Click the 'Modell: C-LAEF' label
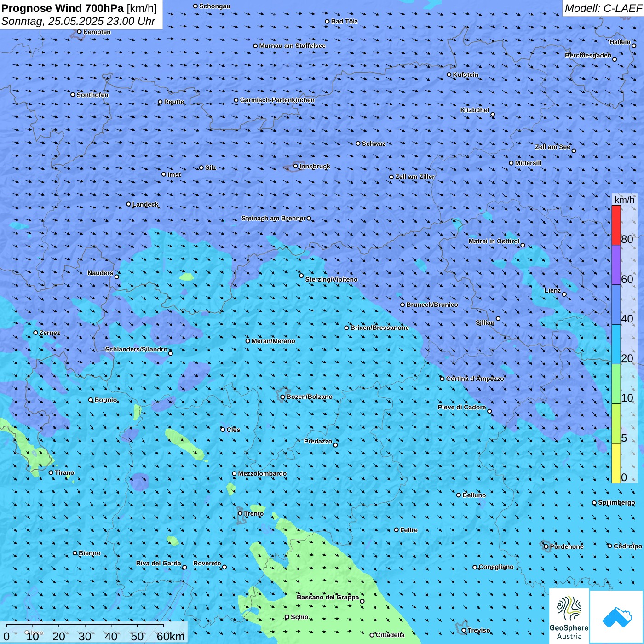 (603, 8)
